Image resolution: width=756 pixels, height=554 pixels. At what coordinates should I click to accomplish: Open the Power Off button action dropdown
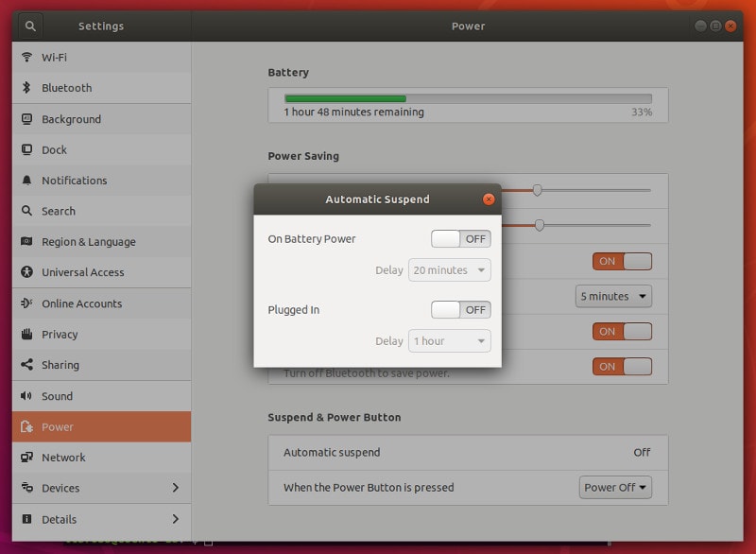coord(615,487)
